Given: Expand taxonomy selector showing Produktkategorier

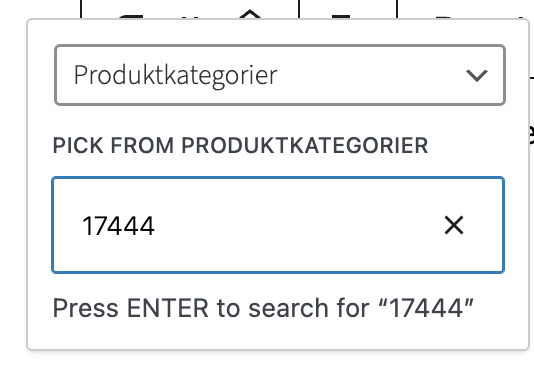Looking at the screenshot, I should point(280,75).
